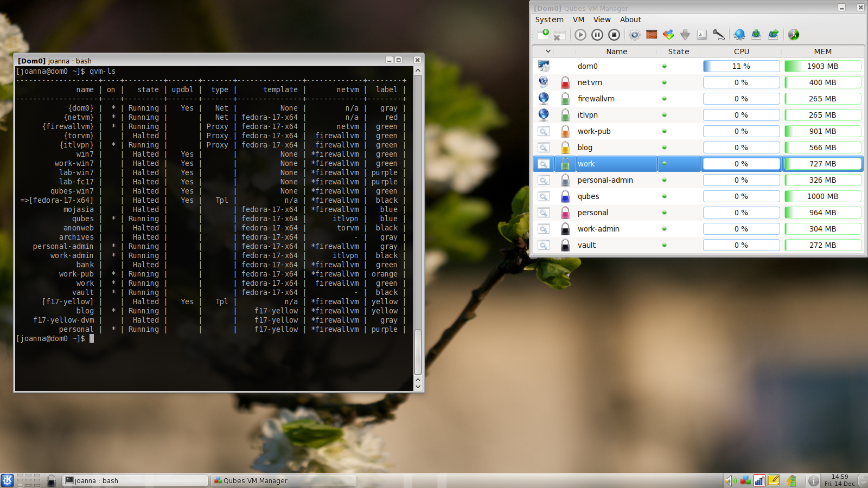Select the vault row in VM list
868x488 pixels.
(698, 245)
